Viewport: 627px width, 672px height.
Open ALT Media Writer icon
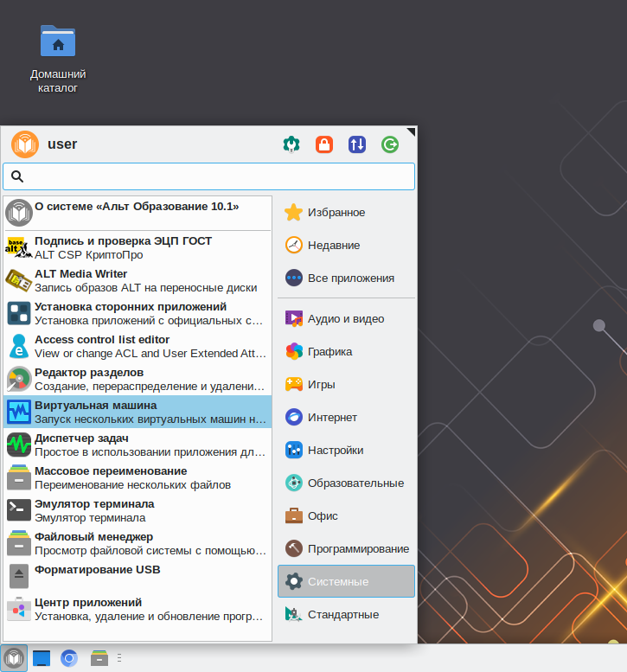pyautogui.click(x=19, y=281)
